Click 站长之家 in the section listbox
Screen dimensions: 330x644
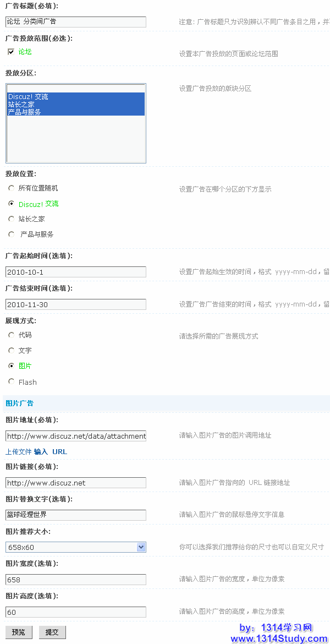[21, 104]
